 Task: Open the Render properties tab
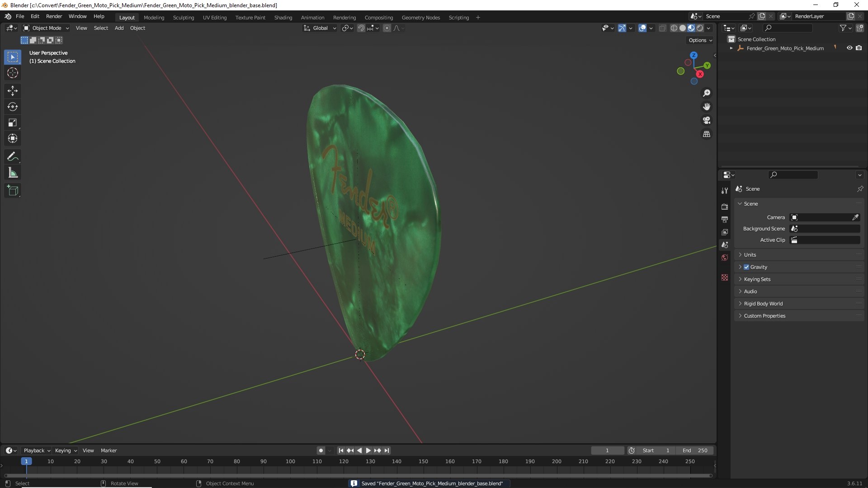tap(725, 206)
